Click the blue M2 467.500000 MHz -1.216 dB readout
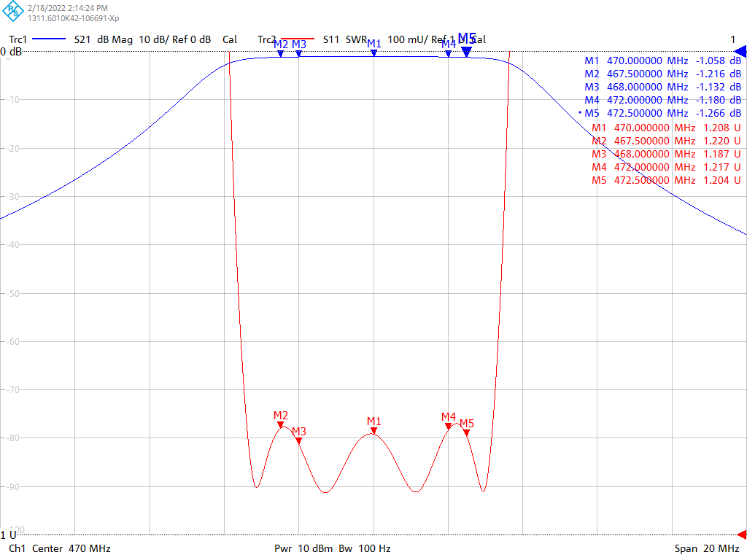This screenshot has width=747, height=560. (x=662, y=74)
